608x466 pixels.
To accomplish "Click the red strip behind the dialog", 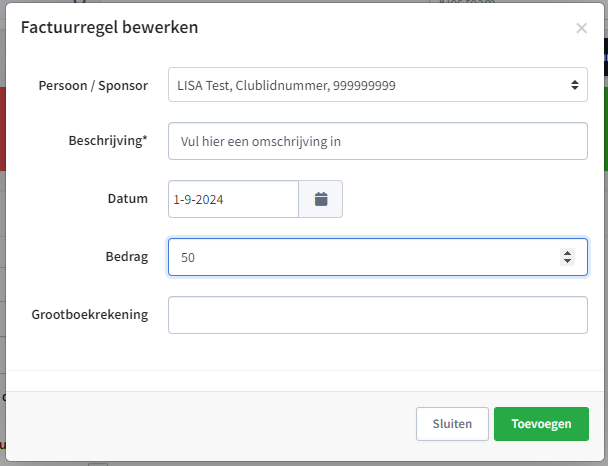I will click(x=3, y=129).
